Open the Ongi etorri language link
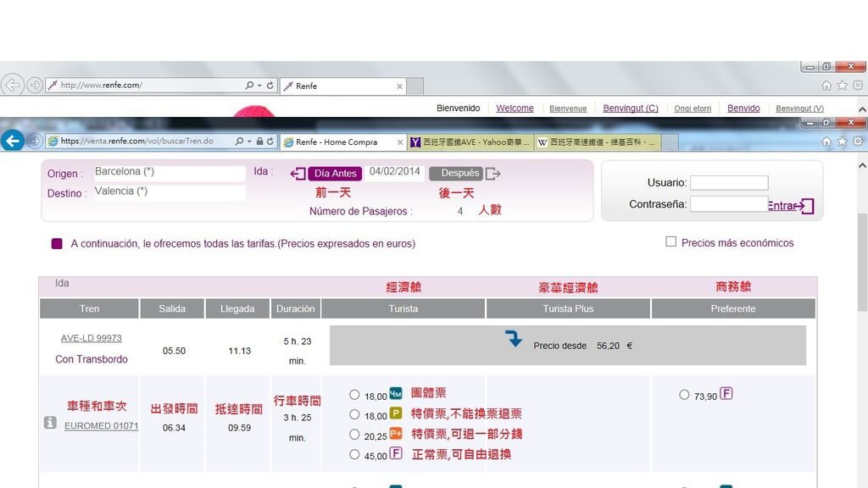The width and height of the screenshot is (868, 488). pyautogui.click(x=693, y=108)
